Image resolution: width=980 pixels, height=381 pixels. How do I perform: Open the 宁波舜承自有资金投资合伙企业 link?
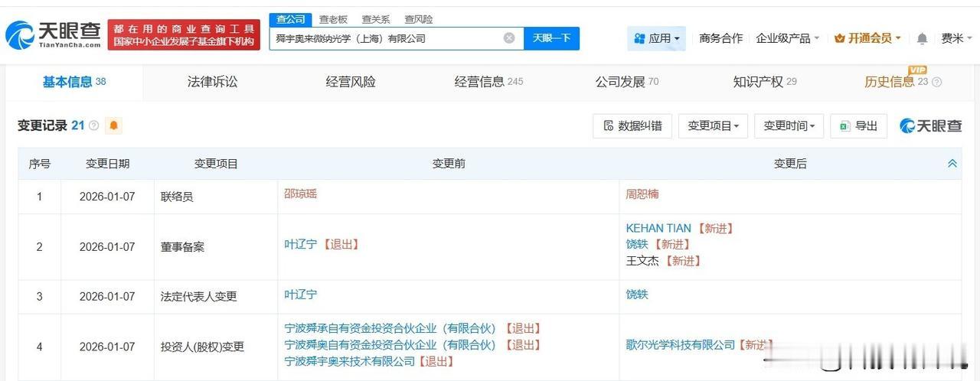[390, 328]
